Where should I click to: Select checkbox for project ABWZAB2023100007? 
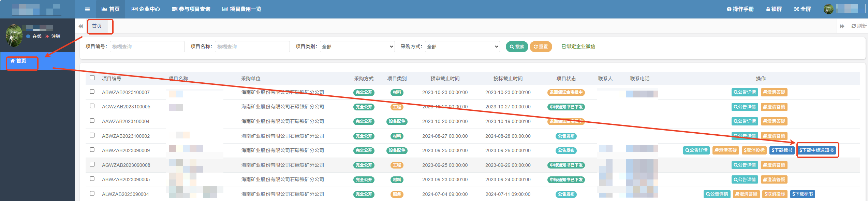[x=92, y=92]
